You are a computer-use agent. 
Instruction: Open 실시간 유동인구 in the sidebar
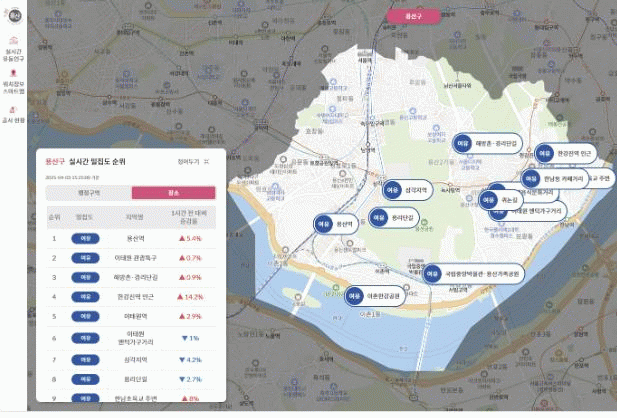coord(15,51)
